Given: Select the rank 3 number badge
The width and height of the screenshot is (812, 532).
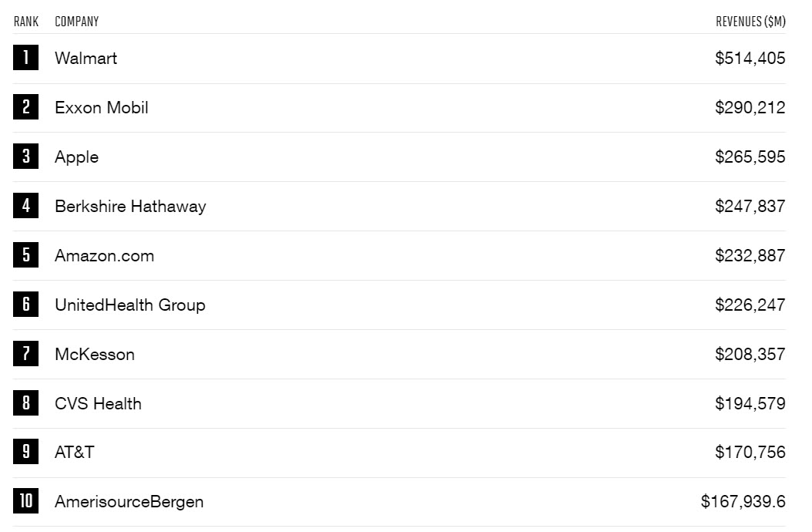Looking at the screenshot, I should (25, 157).
